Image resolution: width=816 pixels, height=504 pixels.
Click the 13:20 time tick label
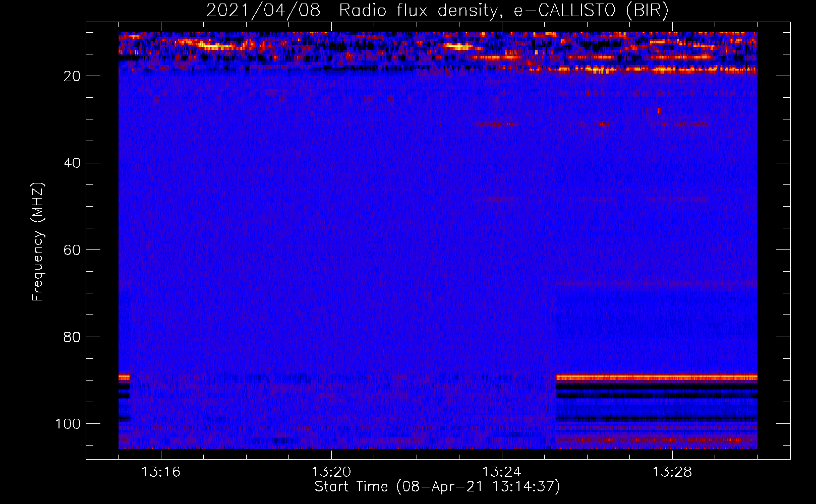[x=331, y=472]
